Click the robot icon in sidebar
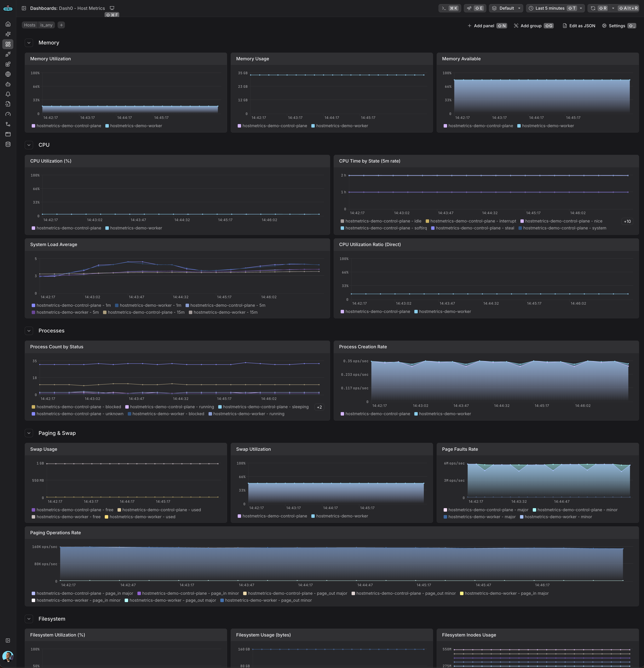Screen dimensions: 644x668 [x=8, y=84]
